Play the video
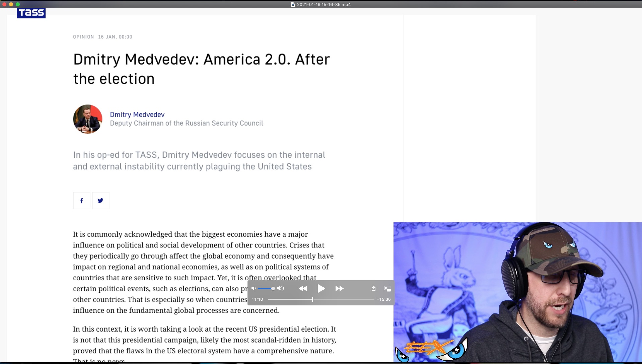Screen dimensions: 642x364 point(321,288)
